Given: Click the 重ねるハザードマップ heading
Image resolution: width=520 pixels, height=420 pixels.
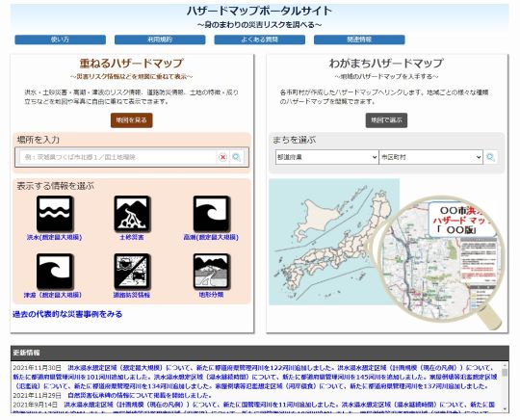Looking at the screenshot, I should (x=132, y=63).
